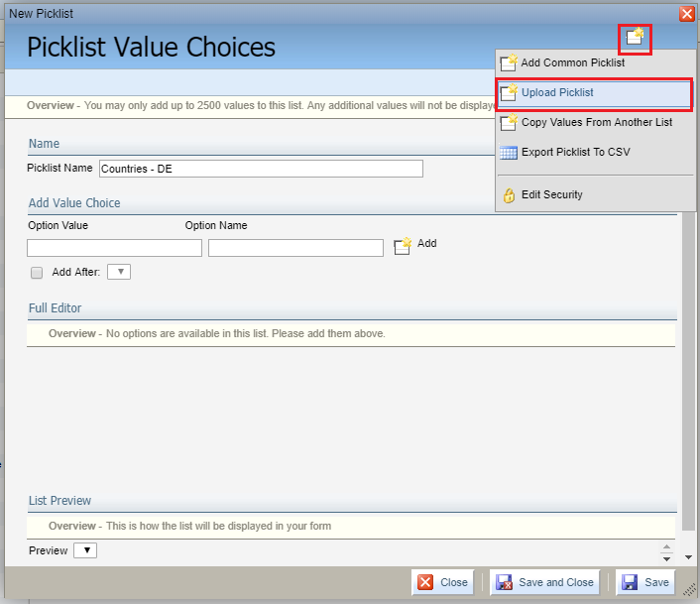
Task: Focus the Picklist Name input field
Action: click(261, 169)
